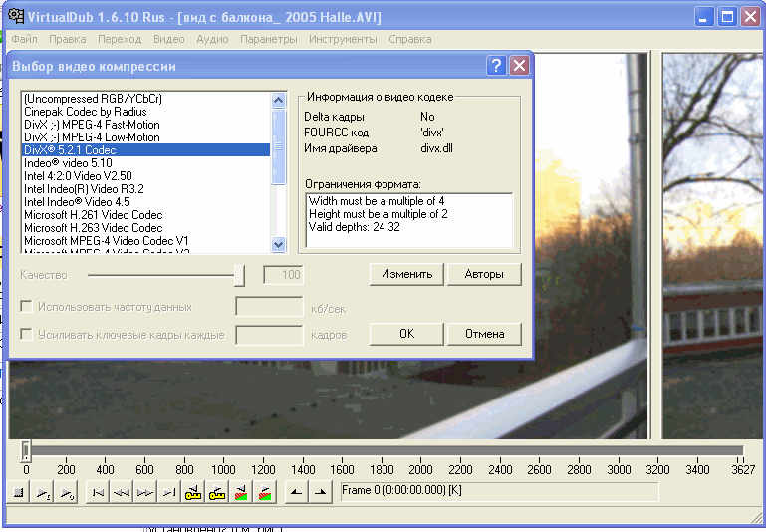Click the Отмена button

(x=484, y=334)
